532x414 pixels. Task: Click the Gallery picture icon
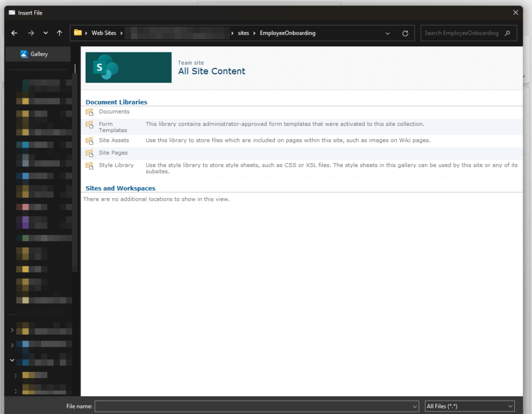coord(24,54)
